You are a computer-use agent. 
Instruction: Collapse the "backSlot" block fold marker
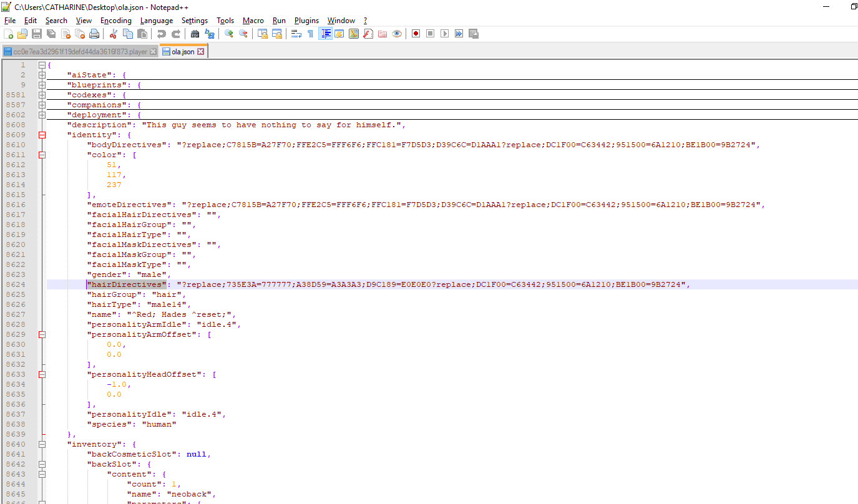(x=42, y=464)
